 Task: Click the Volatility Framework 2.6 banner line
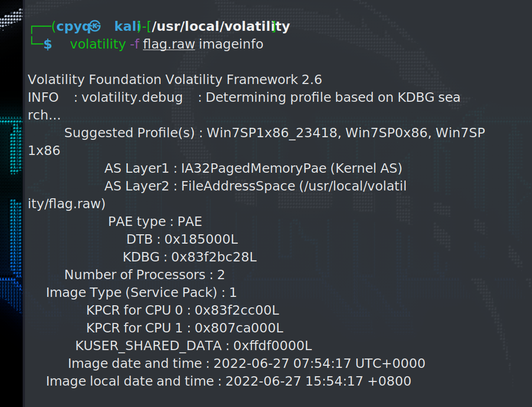pos(175,80)
